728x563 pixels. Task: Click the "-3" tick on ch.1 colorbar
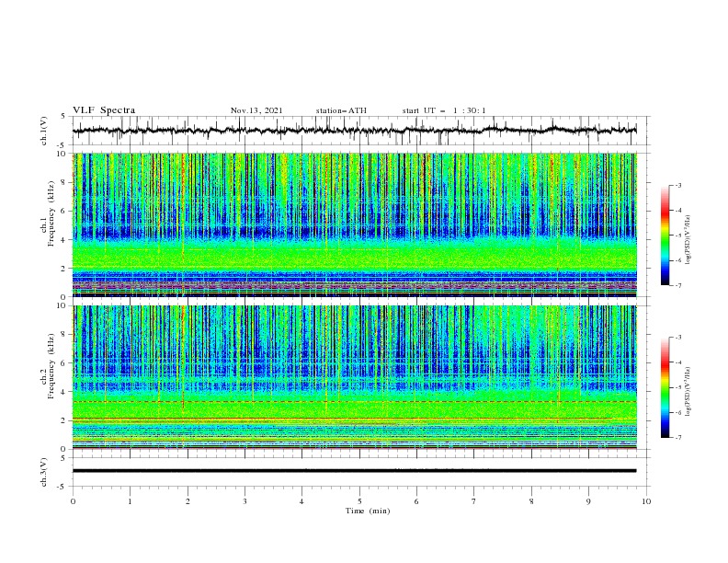coord(677,185)
